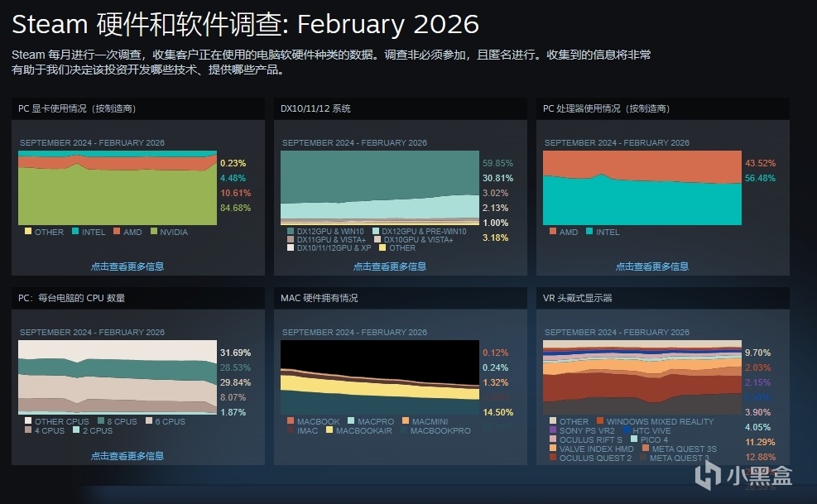Viewport: 817px width, 504px height.
Task: Click the VR headset area chart
Action: click(642, 377)
